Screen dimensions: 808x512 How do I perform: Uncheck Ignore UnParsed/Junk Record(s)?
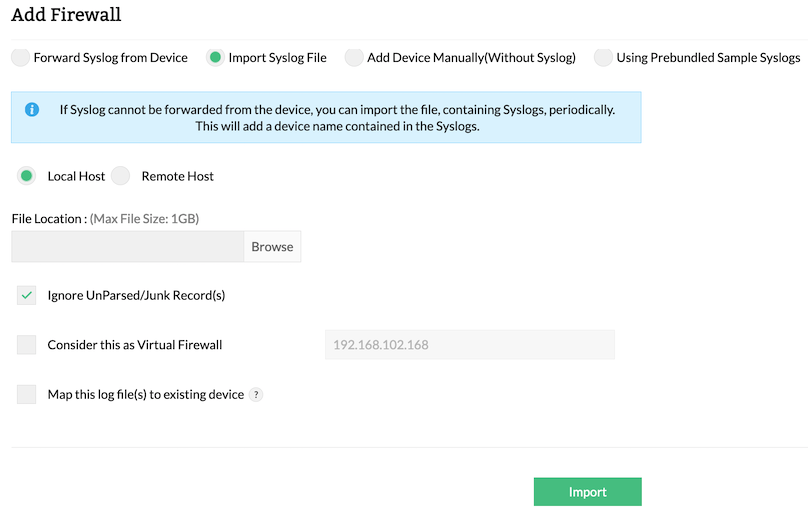(27, 296)
